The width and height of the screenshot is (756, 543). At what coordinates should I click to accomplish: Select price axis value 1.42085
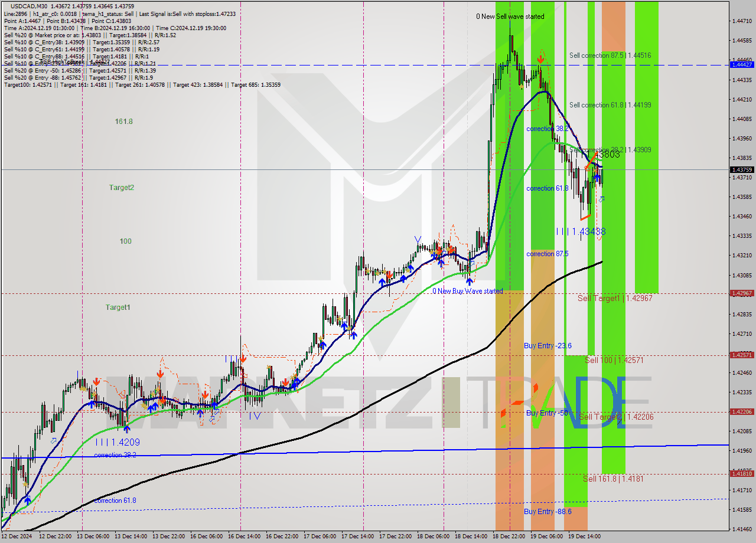(741, 431)
